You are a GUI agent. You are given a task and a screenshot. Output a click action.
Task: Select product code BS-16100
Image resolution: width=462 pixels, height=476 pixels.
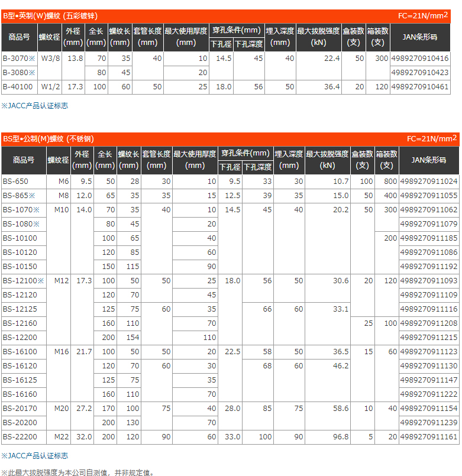(x=20, y=352)
